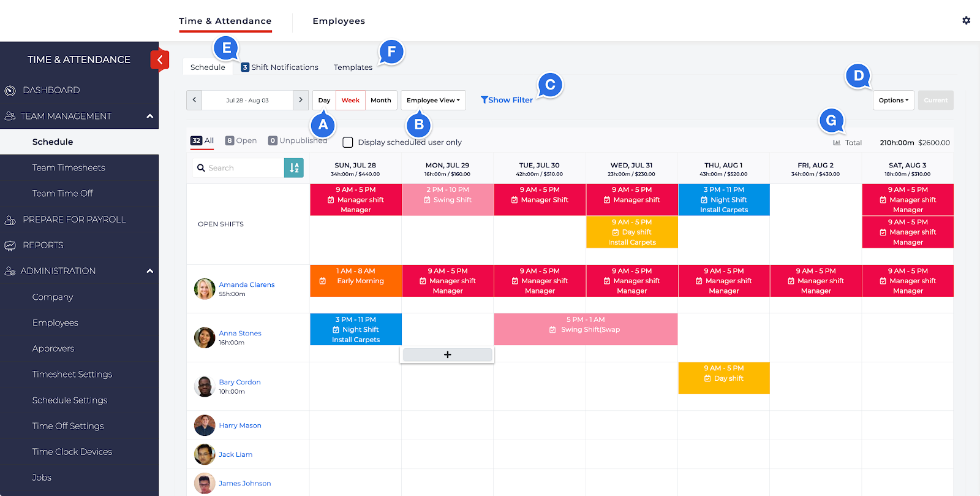Enable Display scheduled user only checkbox
980x496 pixels.
tap(348, 142)
